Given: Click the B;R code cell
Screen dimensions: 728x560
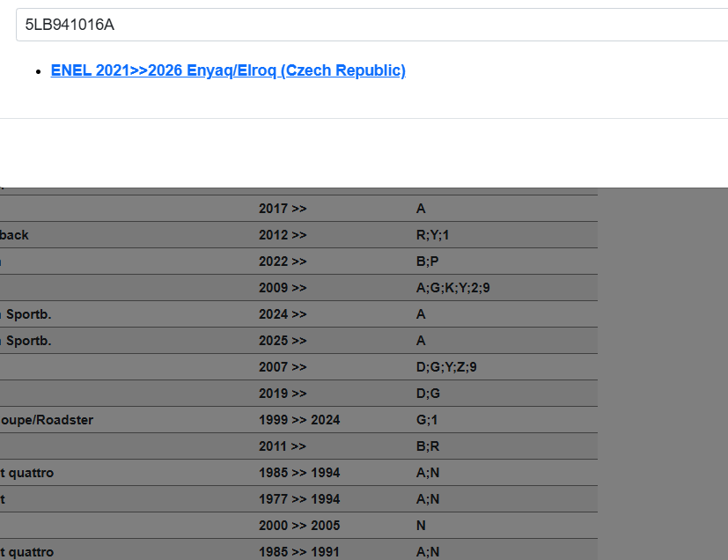Looking at the screenshot, I should point(428,446).
